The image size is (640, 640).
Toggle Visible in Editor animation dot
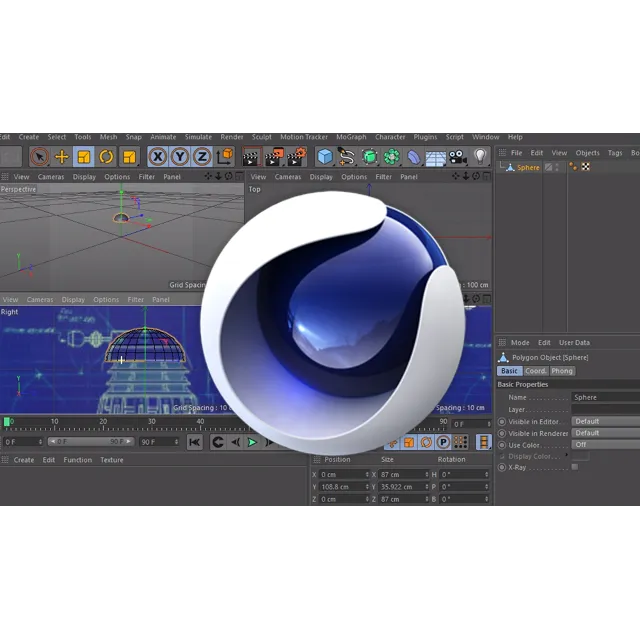pyautogui.click(x=502, y=422)
